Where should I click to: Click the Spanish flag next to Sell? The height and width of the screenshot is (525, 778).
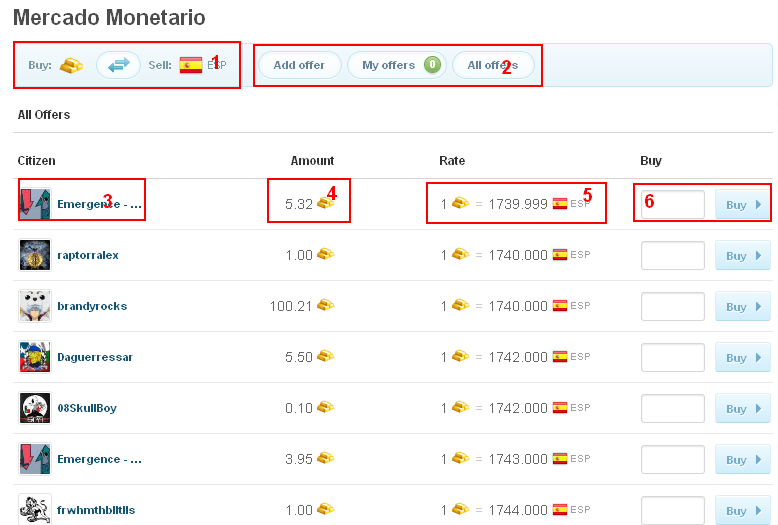(190, 65)
